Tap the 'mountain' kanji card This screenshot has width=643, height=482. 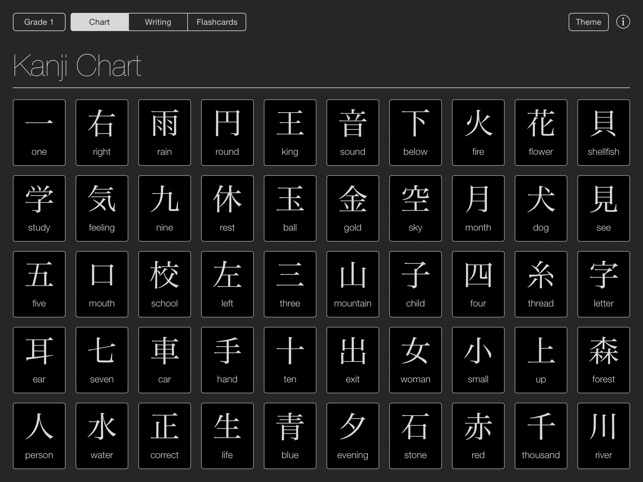coord(353,284)
